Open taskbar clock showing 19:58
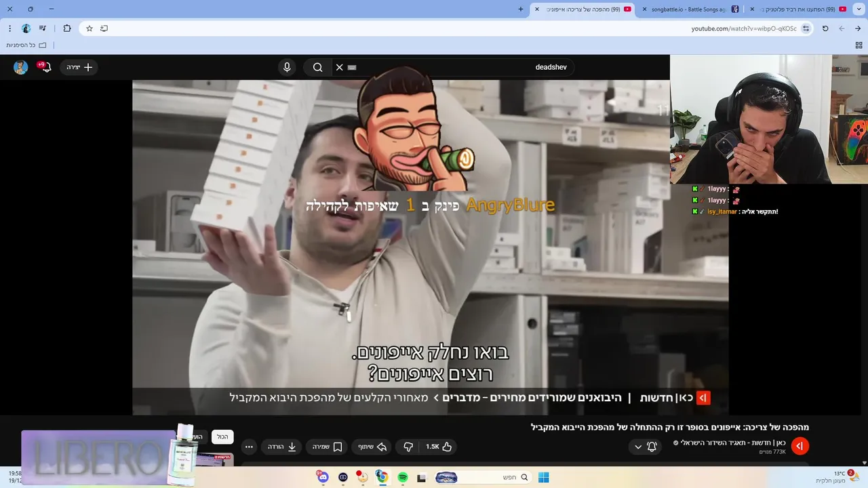The width and height of the screenshot is (868, 488). click(14, 477)
